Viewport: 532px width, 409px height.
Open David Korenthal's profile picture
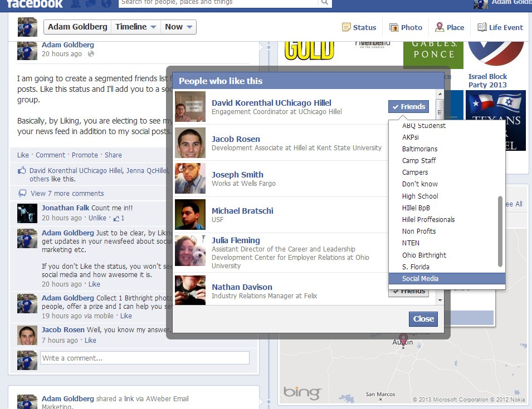point(191,107)
